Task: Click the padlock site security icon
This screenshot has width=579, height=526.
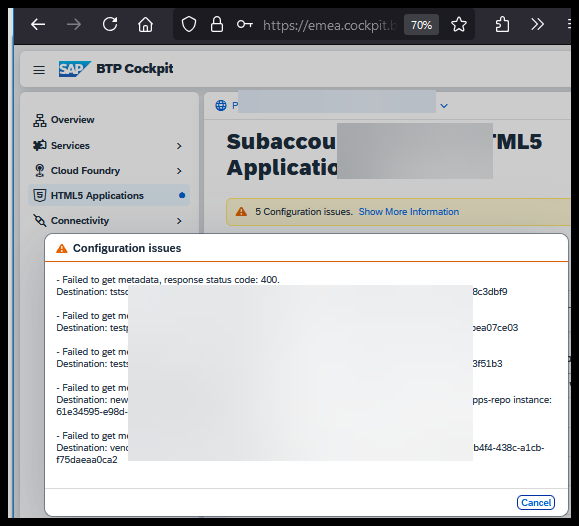Action: coord(217,24)
